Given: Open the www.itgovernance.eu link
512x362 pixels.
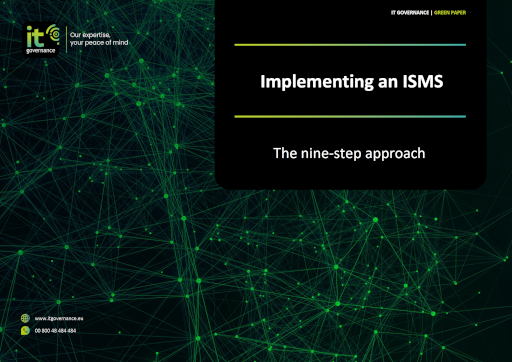Looking at the screenshot, I should [59, 318].
